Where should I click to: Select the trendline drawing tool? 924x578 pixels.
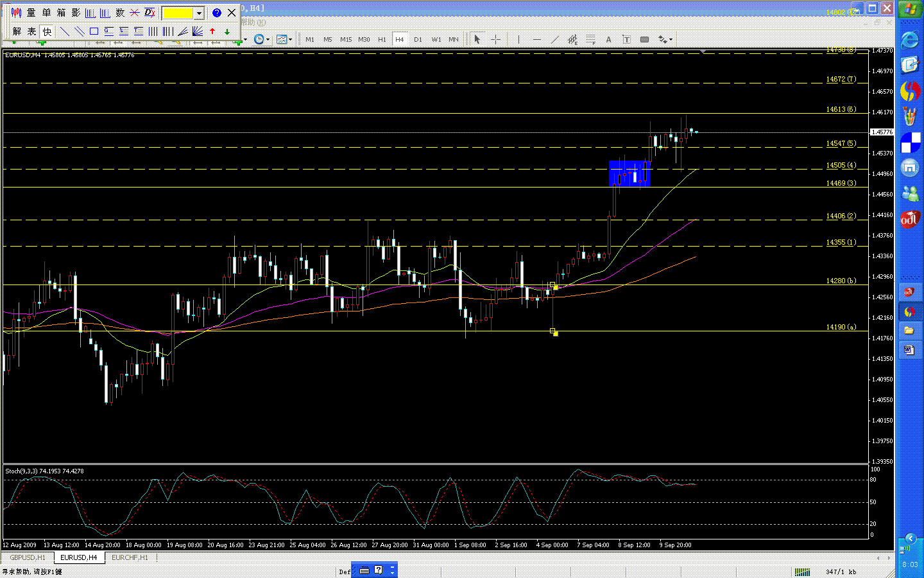point(554,39)
